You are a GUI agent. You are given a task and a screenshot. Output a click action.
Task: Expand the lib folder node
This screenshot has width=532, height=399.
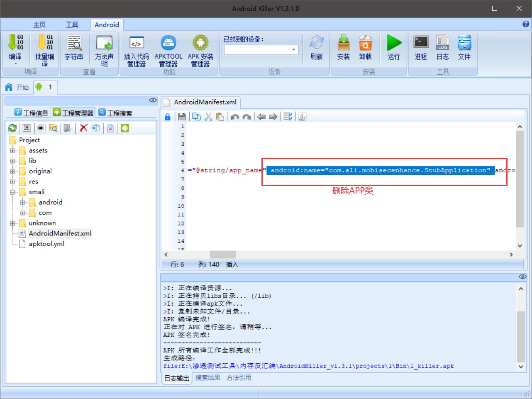12,161
